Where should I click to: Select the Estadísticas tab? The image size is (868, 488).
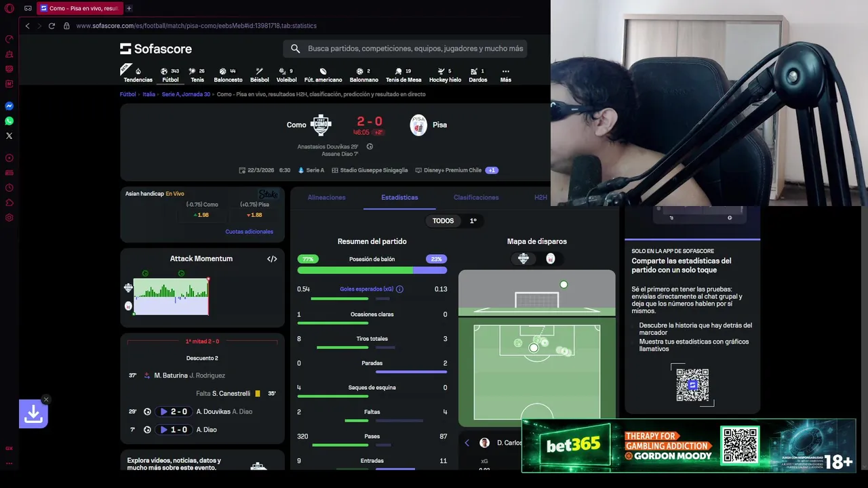[399, 197]
